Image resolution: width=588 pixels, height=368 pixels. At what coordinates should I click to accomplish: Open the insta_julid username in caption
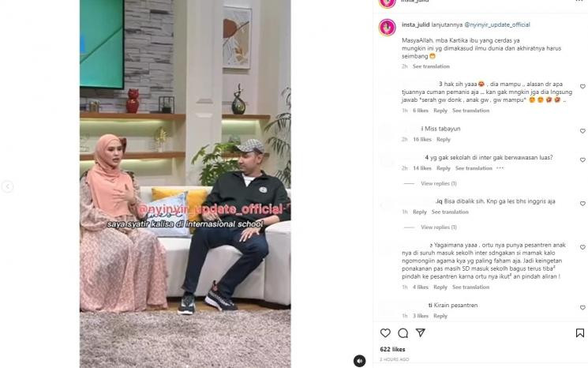[415, 24]
